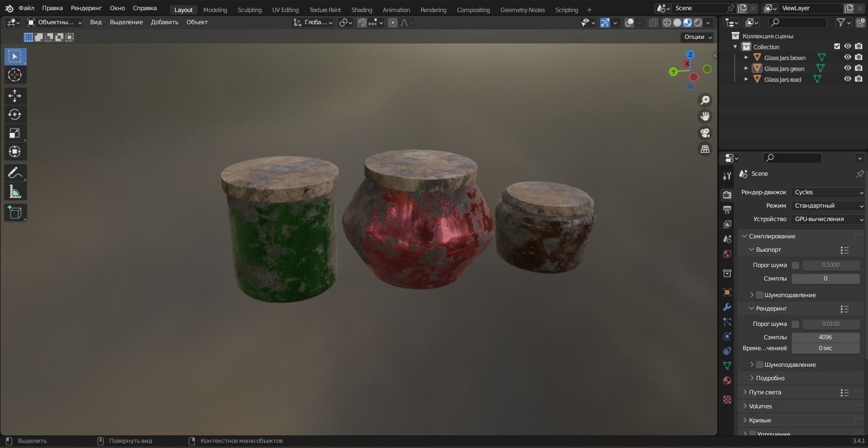Hide Glass Jars read in viewport

click(848, 79)
